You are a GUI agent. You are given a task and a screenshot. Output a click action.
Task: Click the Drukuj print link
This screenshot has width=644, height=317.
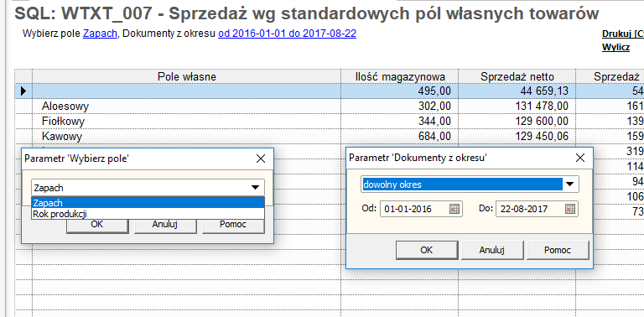(x=623, y=34)
